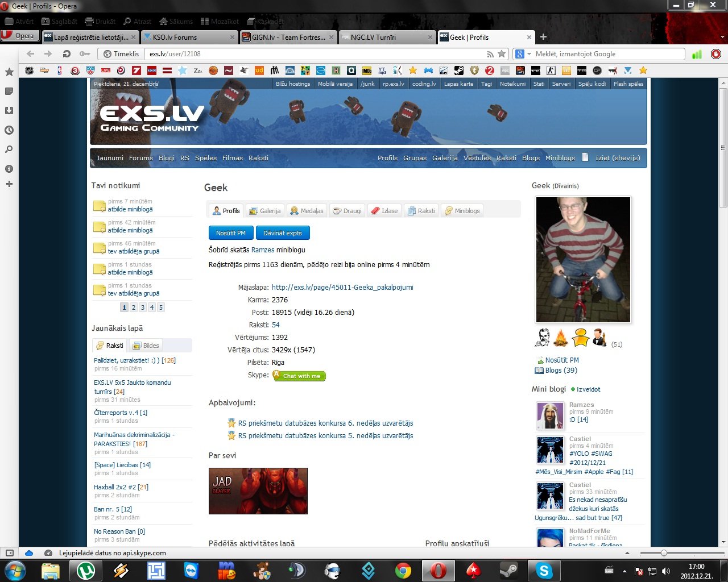
Task: Switch sidebar list to Bildes tab
Action: pyautogui.click(x=146, y=346)
